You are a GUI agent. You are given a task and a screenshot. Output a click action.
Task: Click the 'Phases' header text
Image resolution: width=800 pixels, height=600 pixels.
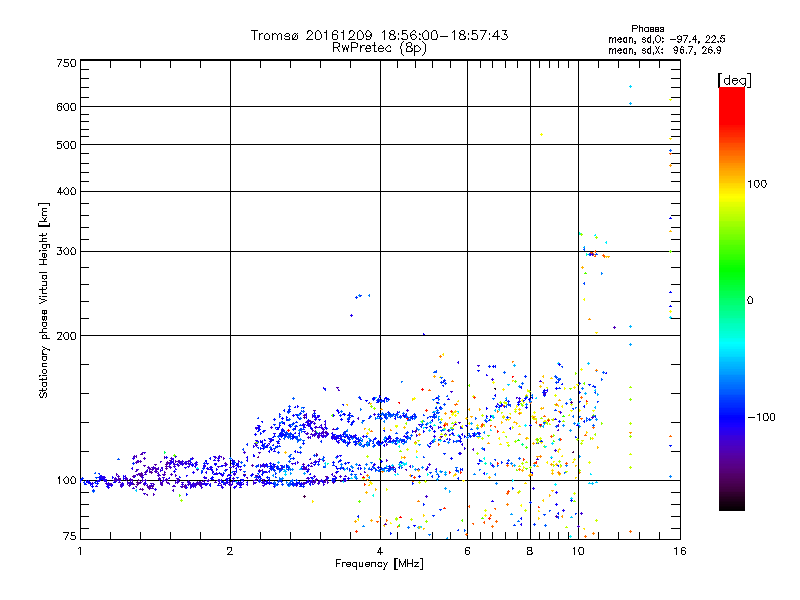(647, 29)
